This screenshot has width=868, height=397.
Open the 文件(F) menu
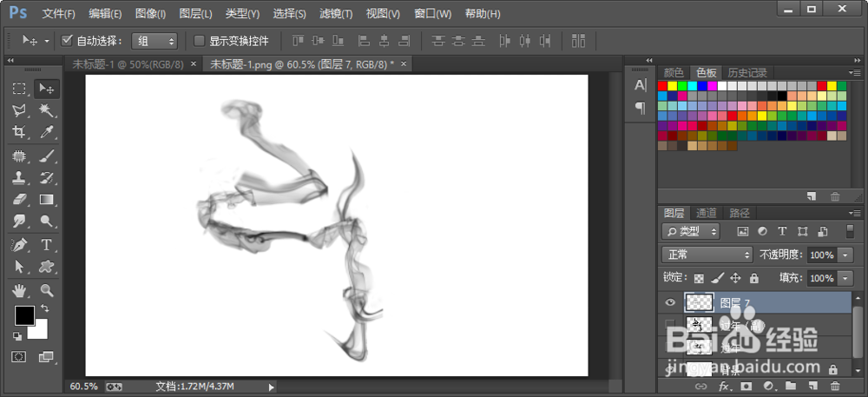59,14
